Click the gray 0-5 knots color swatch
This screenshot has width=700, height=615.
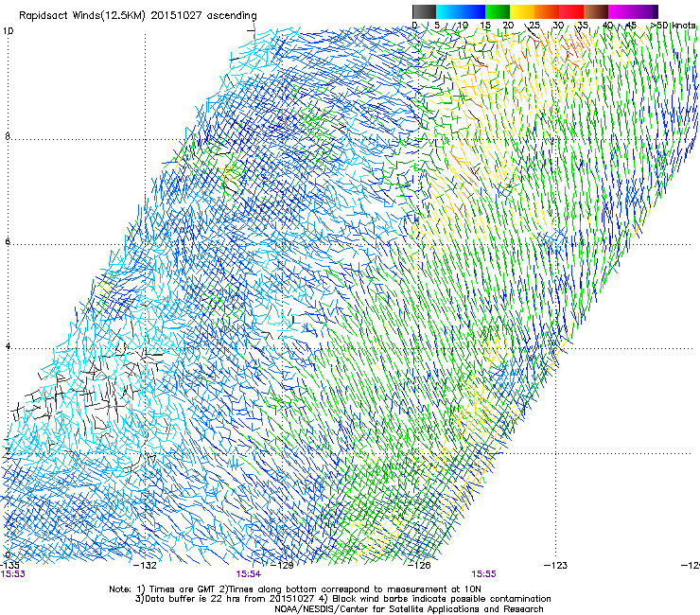point(424,11)
